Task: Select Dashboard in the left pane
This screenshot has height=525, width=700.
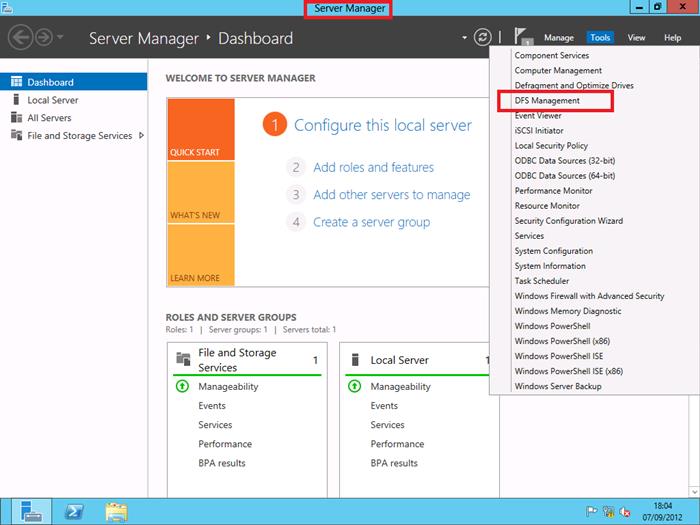Action: click(x=74, y=82)
